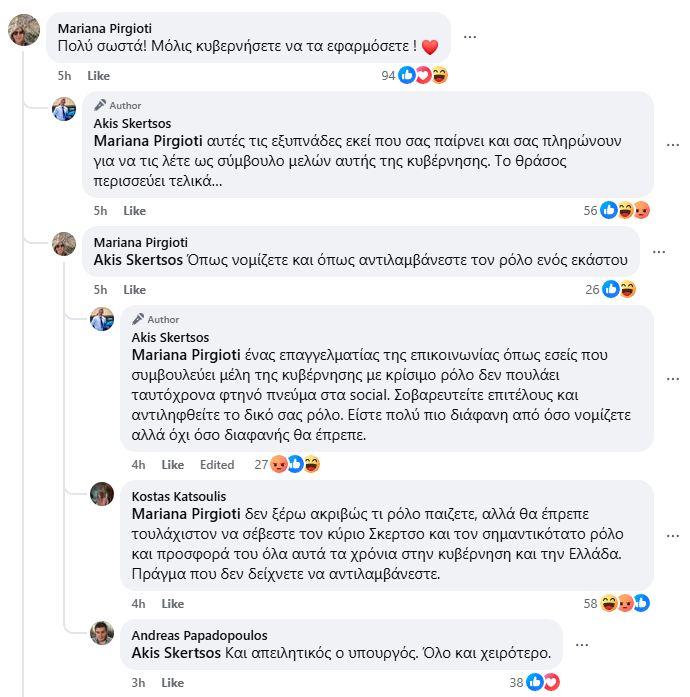The image size is (690, 697).
Task: Click reaction emojis on the 94-reaction comment
Action: (x=423, y=75)
